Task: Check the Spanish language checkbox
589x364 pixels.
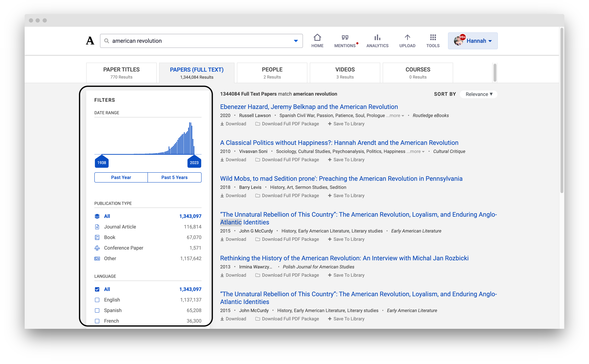Action: coord(97,310)
